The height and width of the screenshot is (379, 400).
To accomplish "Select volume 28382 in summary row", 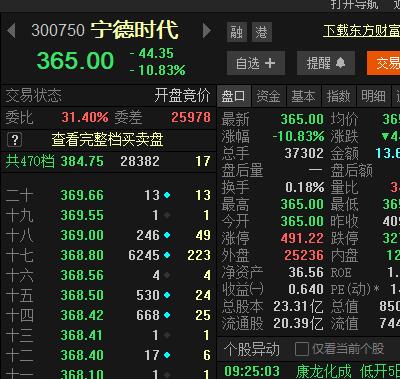I will click(140, 162).
